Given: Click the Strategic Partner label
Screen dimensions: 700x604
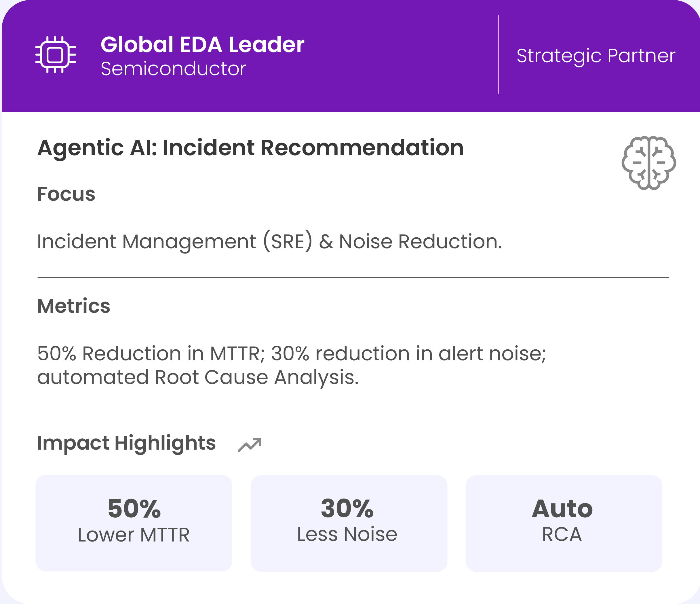Looking at the screenshot, I should pos(596,56).
